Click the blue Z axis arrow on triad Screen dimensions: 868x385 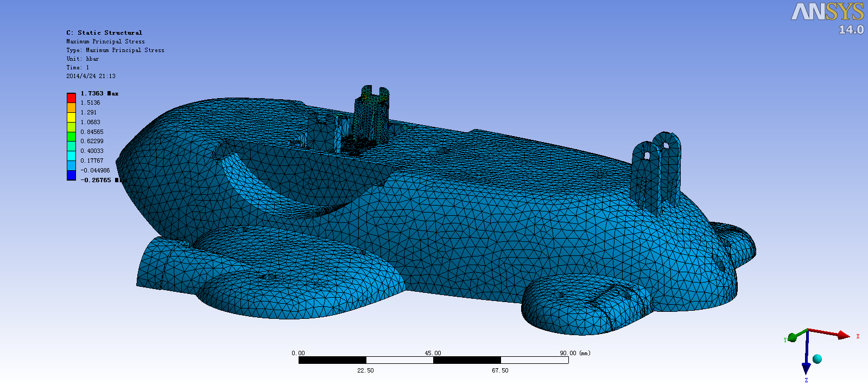[806, 368]
